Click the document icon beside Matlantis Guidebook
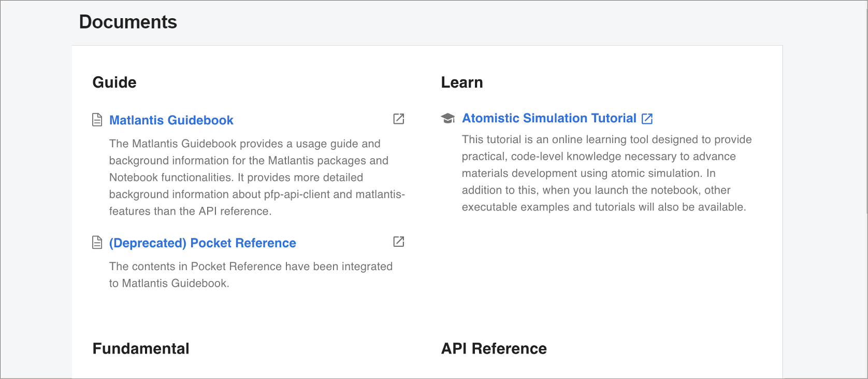The width and height of the screenshot is (868, 379). pyautogui.click(x=97, y=120)
